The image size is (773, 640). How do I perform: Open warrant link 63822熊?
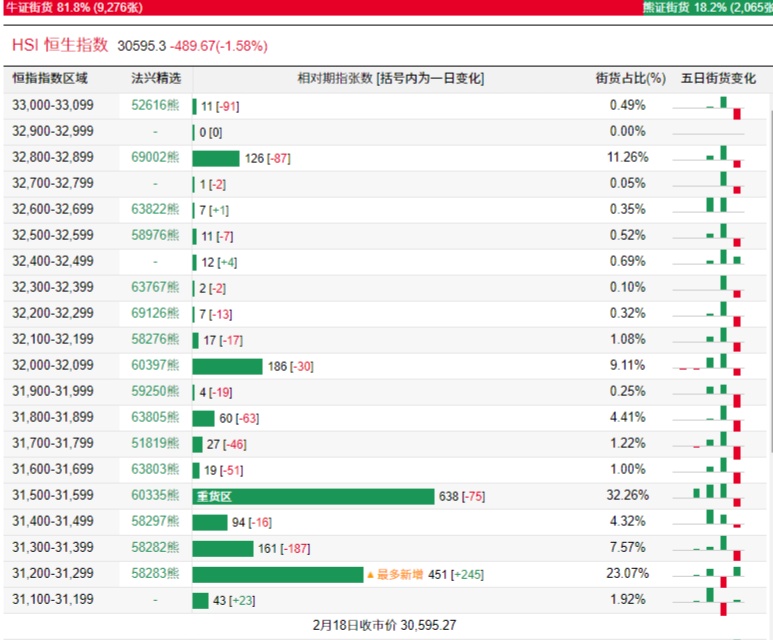coord(155,209)
